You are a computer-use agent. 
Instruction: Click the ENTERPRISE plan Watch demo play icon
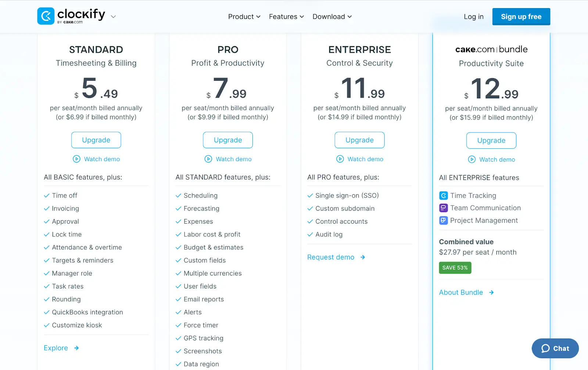340,159
